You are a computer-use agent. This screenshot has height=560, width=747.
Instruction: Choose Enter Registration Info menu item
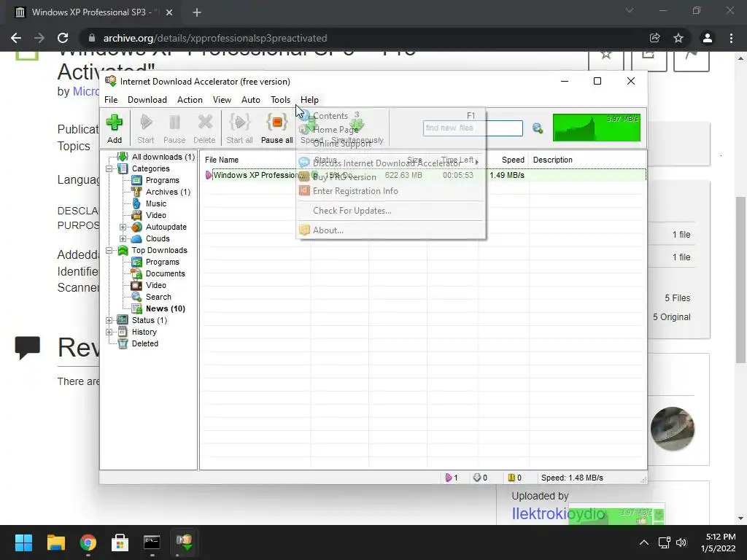[390, 191]
